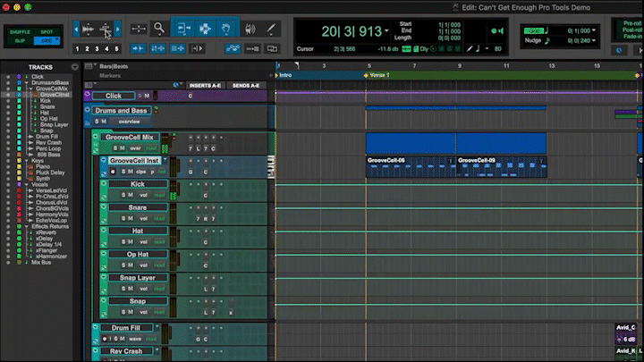The image size is (644, 362).
Task: Pick the Pencil tool
Action: pyautogui.click(x=271, y=29)
